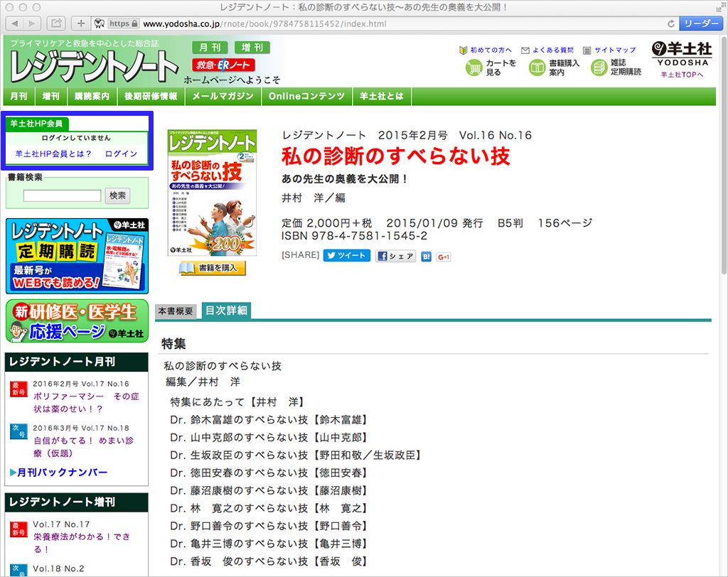Reload the page using address bar icon
Screen dimensions: 728x577
click(670, 23)
